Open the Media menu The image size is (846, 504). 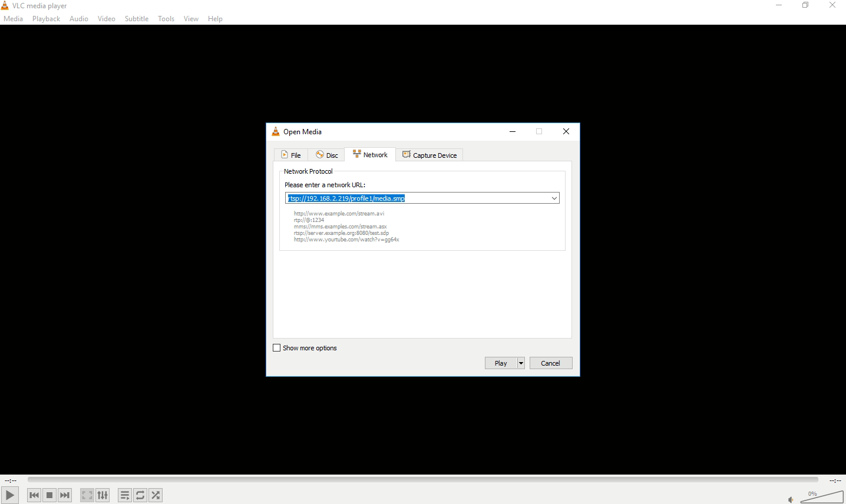pyautogui.click(x=13, y=19)
